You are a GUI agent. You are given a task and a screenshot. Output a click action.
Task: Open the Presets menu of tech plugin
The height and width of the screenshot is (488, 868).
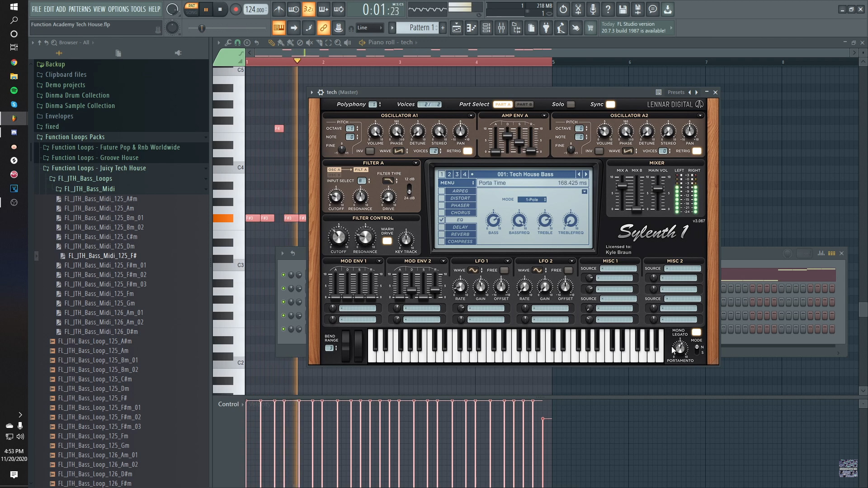[x=676, y=92]
